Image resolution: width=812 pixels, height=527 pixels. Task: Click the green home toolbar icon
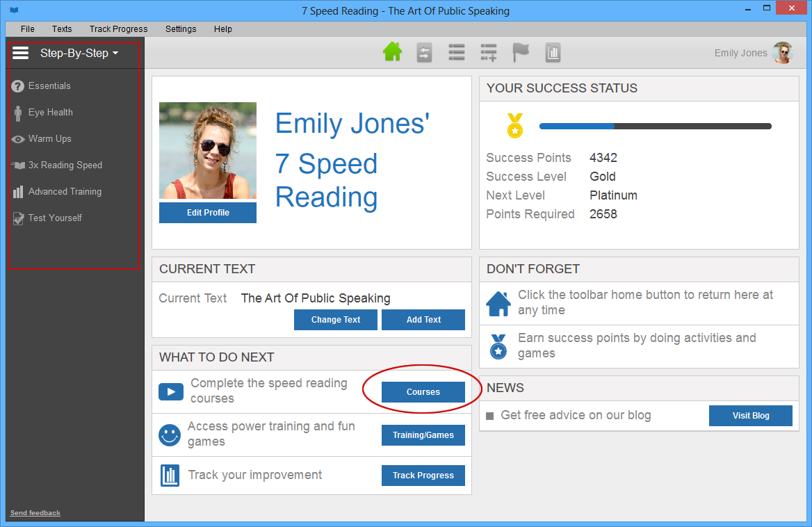tap(392, 52)
